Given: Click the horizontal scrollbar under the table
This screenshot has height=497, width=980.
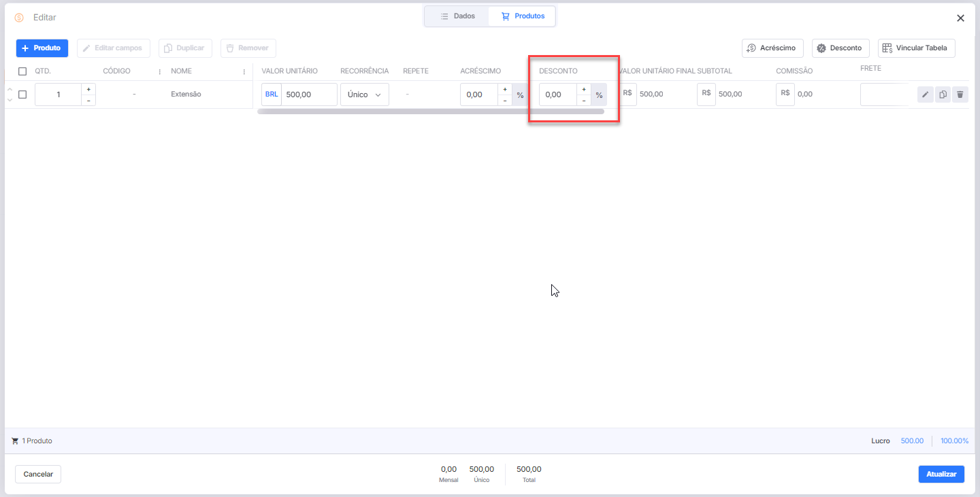Looking at the screenshot, I should point(431,112).
